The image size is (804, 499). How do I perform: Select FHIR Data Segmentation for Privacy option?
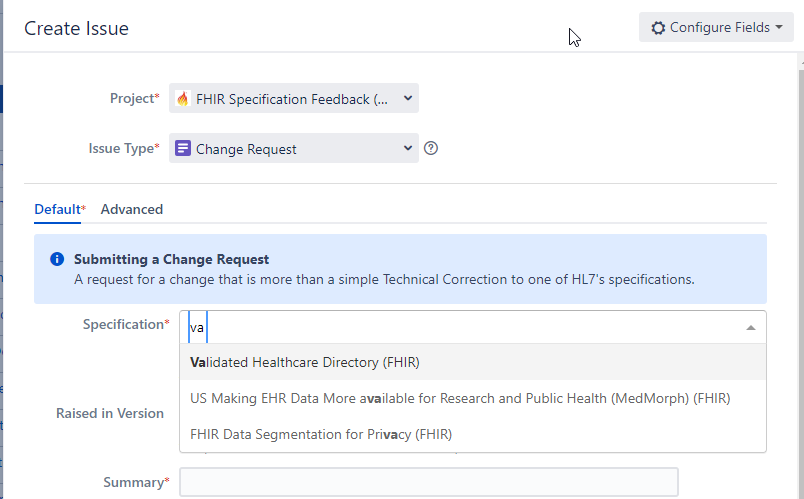click(x=473, y=434)
